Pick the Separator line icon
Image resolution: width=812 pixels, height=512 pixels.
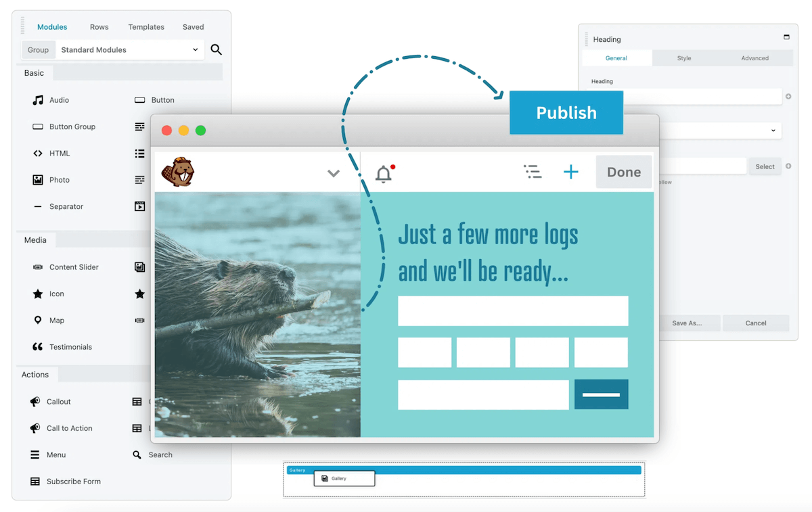[x=38, y=207]
